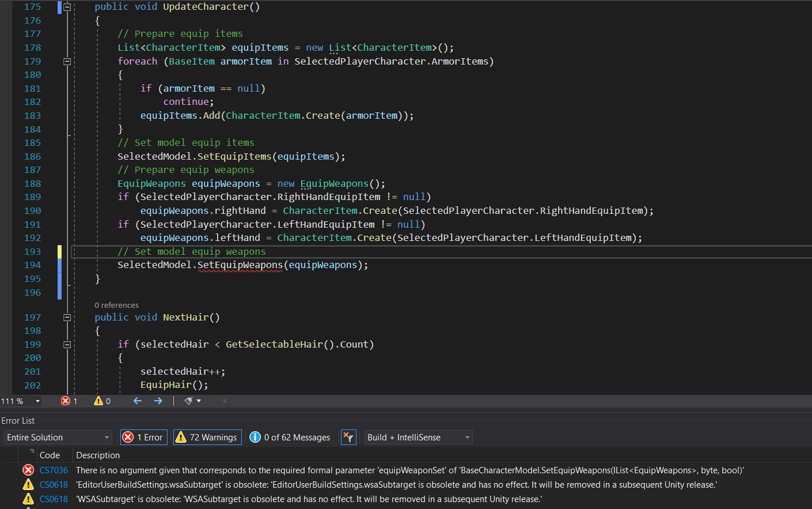Click the red error icon on the CS7036 row
Screen dimensions: 812x509
click(28, 470)
